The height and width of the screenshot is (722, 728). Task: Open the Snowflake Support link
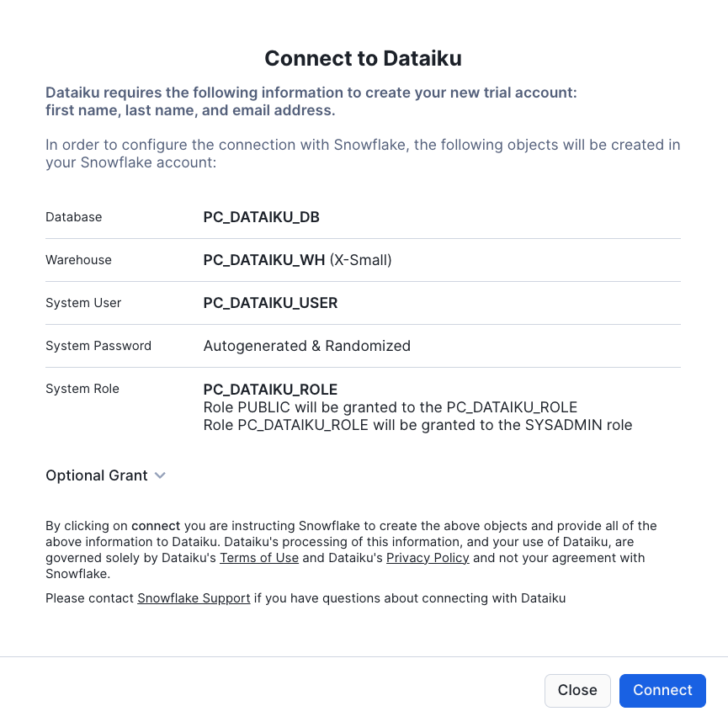click(x=194, y=598)
